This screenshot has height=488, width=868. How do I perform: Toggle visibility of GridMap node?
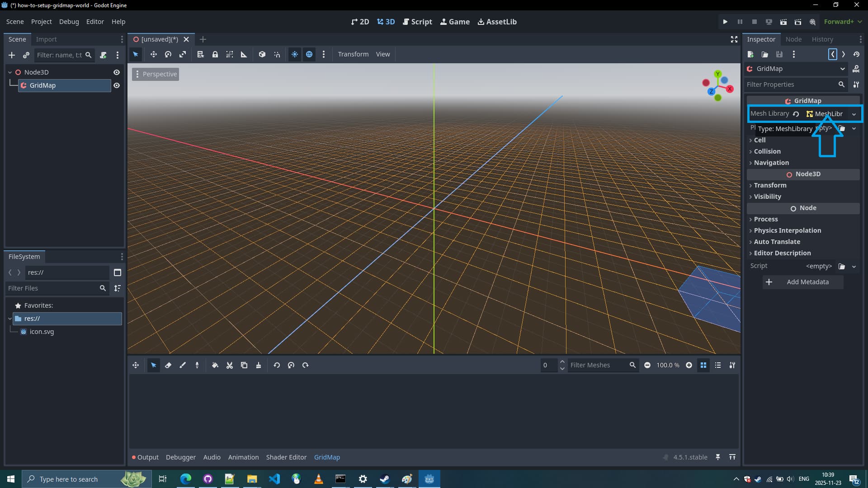click(117, 85)
